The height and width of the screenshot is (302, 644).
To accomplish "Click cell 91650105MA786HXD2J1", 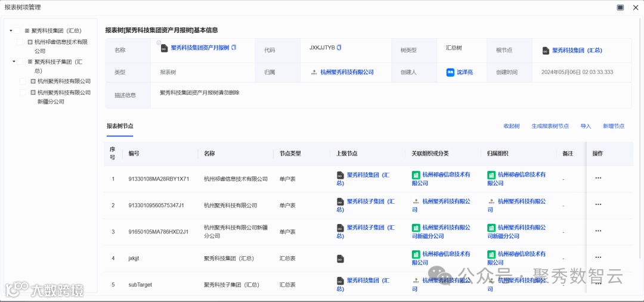I will [159, 232].
